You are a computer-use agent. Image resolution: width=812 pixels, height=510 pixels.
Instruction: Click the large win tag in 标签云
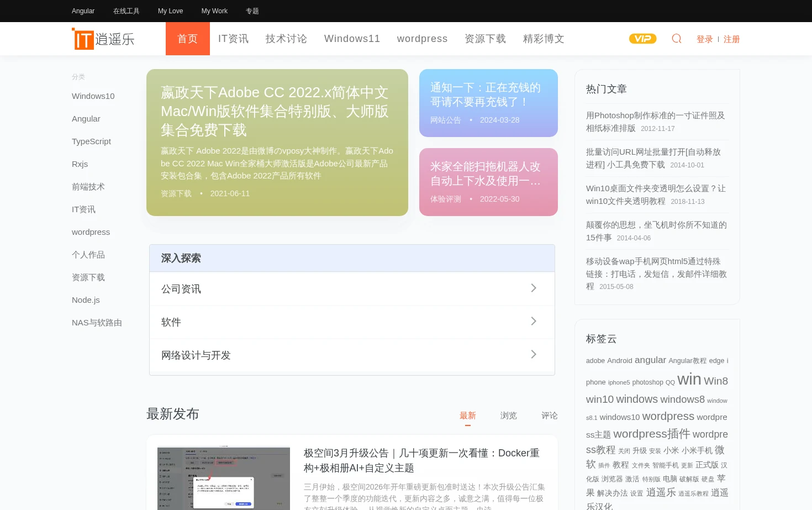(689, 380)
